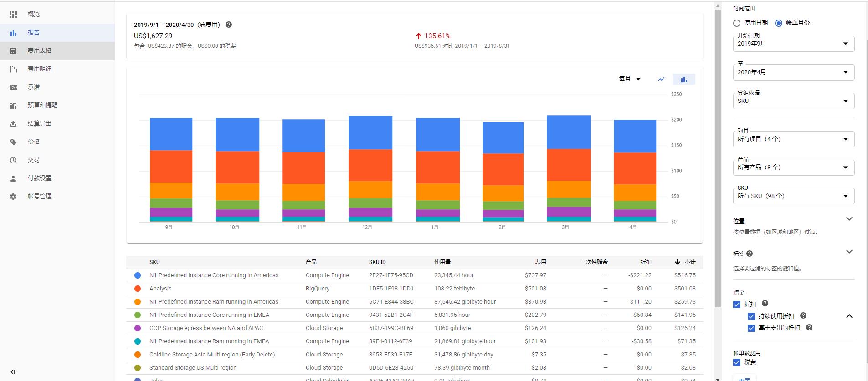
Task: Select the bar chart view icon
Action: click(x=684, y=79)
